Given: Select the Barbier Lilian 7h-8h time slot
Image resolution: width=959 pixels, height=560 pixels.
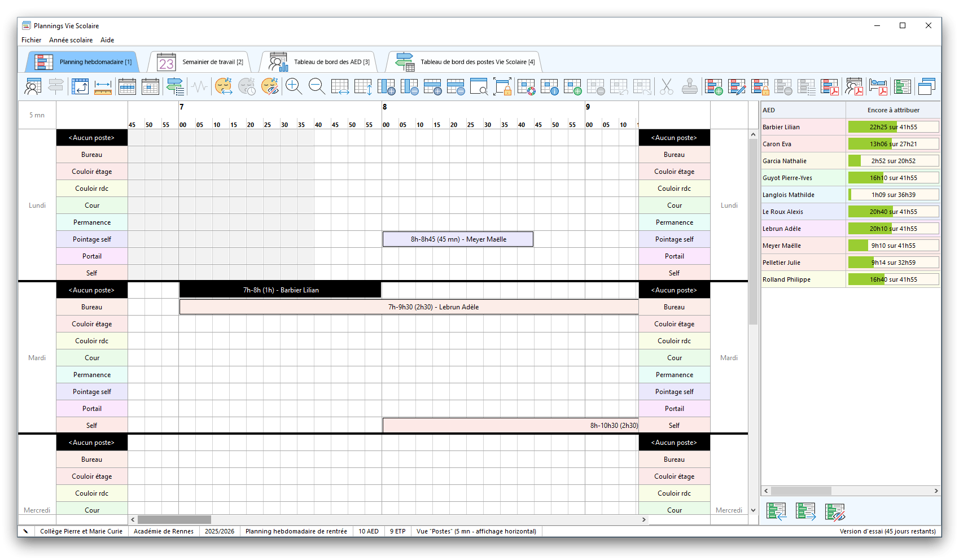Looking at the screenshot, I should tap(280, 290).
